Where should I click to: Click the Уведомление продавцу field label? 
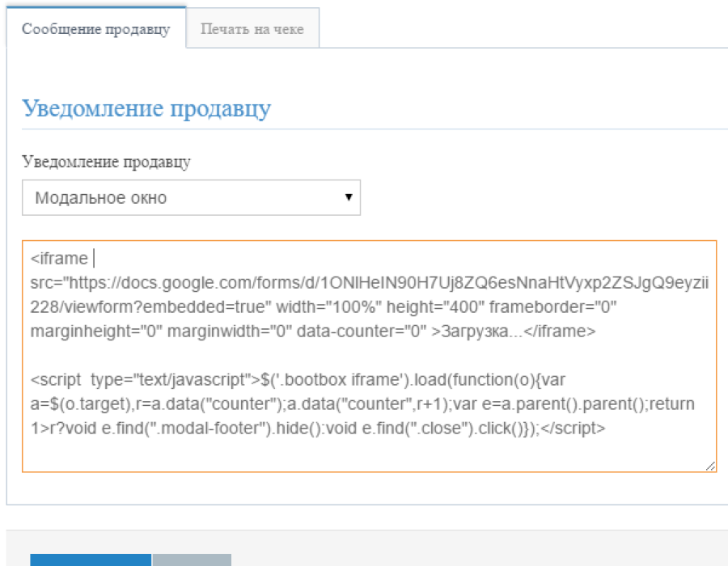click(106, 162)
